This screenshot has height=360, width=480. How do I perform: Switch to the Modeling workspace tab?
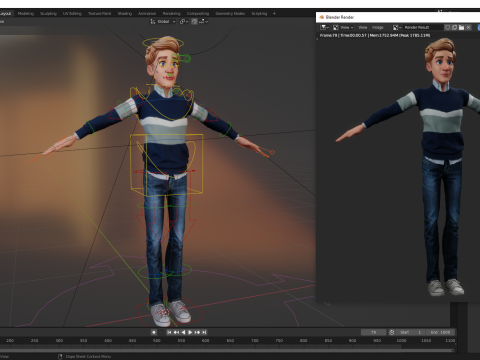pos(26,14)
